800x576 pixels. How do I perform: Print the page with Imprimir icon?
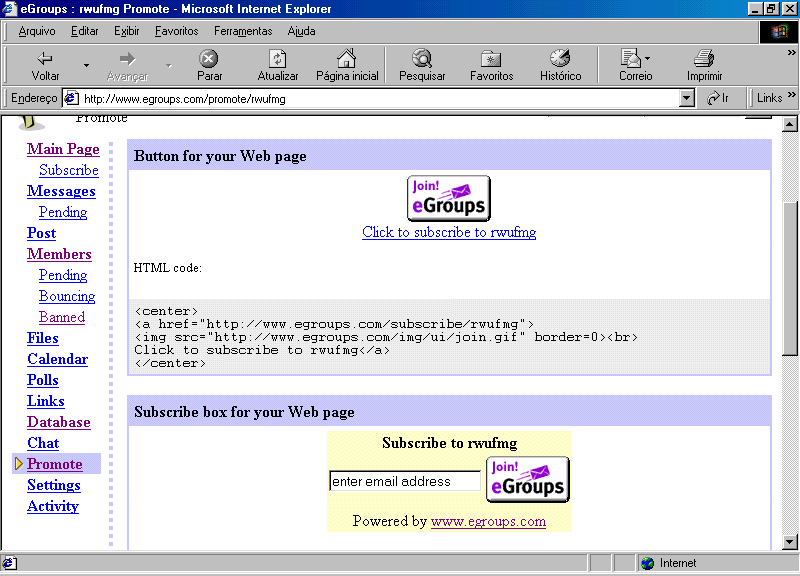point(704,58)
